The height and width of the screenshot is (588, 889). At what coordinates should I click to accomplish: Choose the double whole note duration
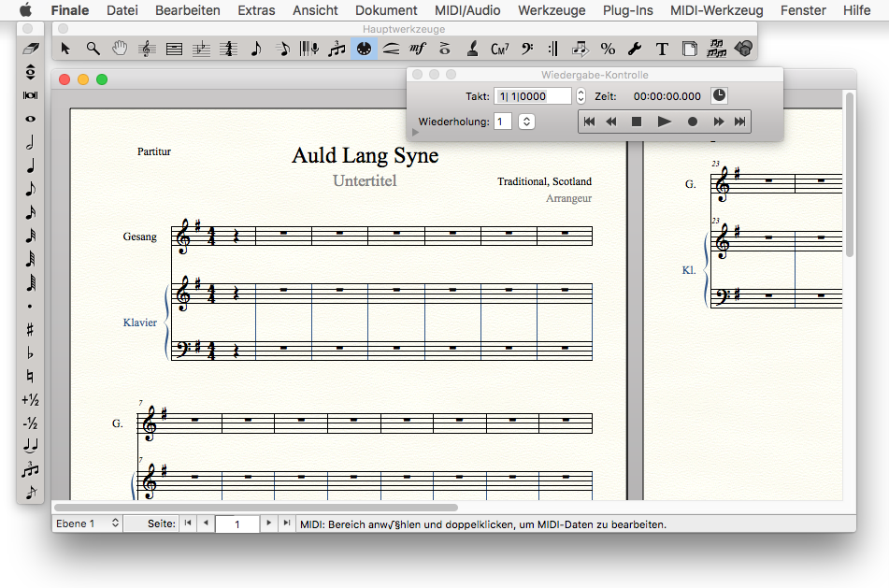pyautogui.click(x=31, y=95)
